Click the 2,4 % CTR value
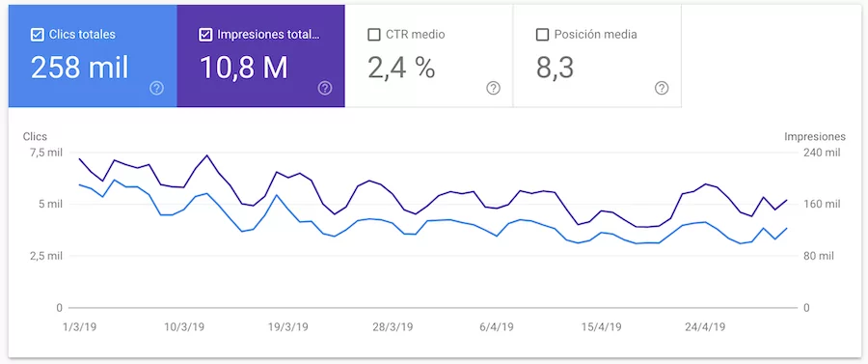Viewport: 868px width, 364px height. pyautogui.click(x=401, y=68)
